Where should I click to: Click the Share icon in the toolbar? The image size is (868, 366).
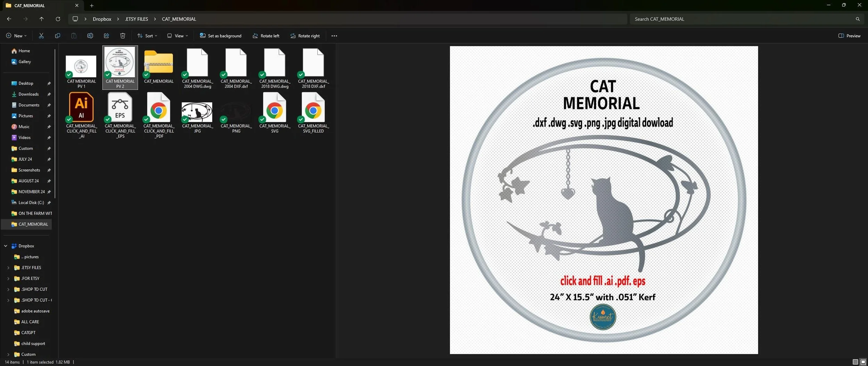tap(106, 36)
